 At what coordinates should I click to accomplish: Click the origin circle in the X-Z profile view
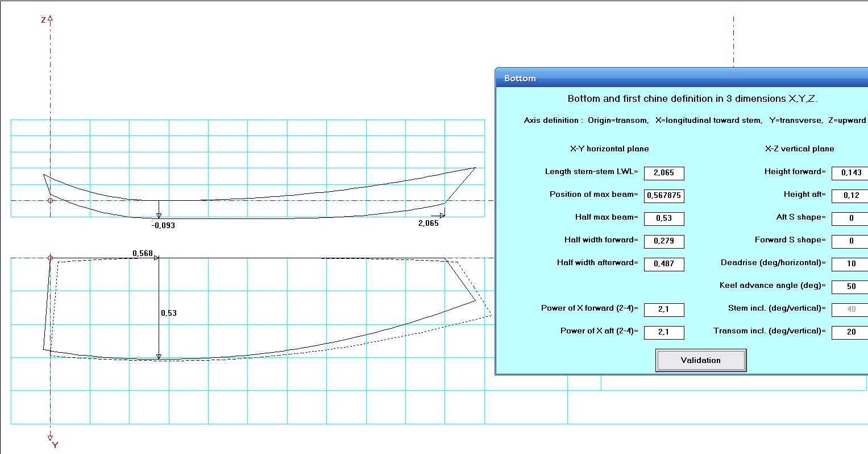(x=50, y=200)
